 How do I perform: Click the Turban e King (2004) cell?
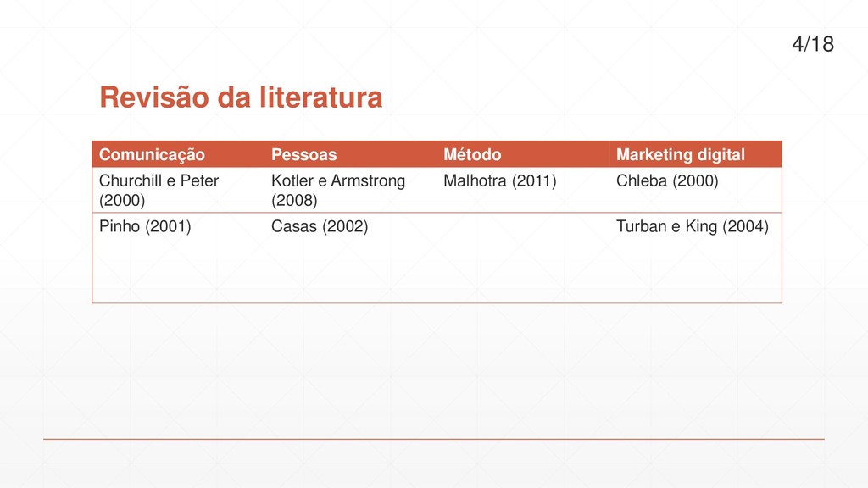tap(696, 258)
